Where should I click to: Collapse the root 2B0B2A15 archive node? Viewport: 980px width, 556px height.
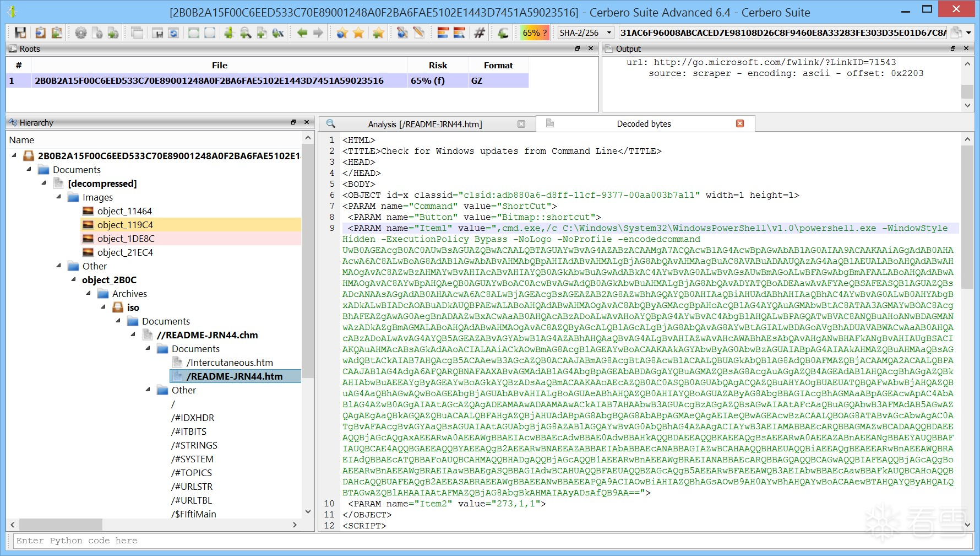tap(14, 156)
